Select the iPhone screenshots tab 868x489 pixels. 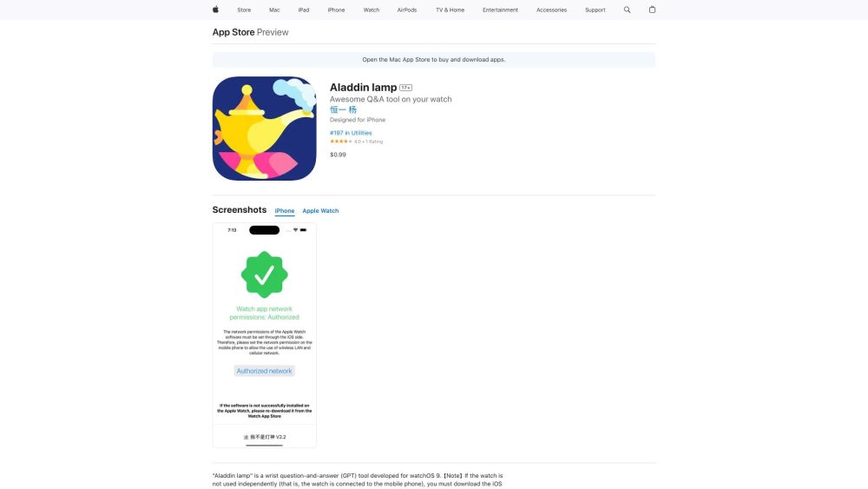point(285,211)
